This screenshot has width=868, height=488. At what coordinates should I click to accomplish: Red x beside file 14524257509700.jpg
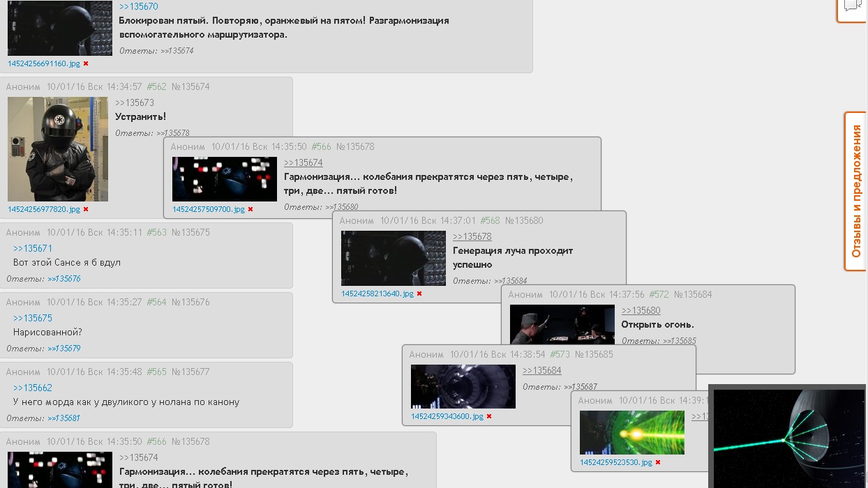(x=250, y=209)
